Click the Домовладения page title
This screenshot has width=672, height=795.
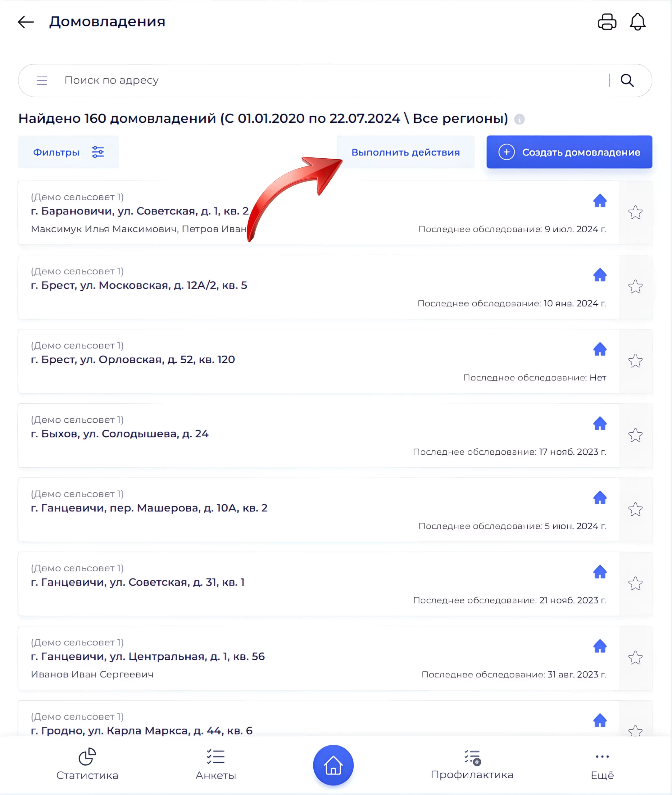[107, 22]
